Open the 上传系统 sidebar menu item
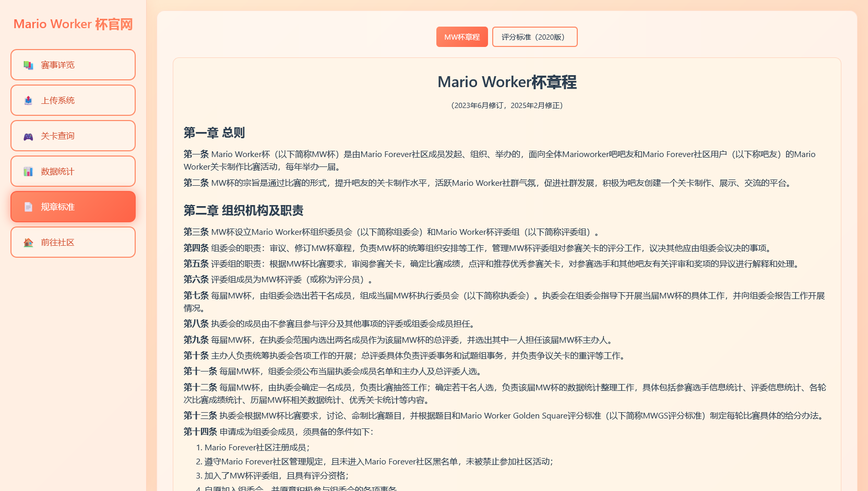Screen dimensions: 868x491 [73, 100]
